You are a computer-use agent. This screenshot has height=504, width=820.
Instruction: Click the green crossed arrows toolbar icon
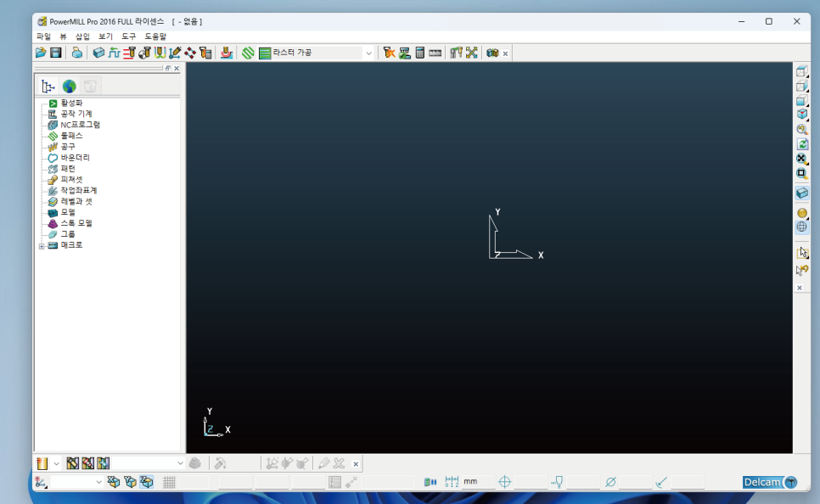tap(472, 53)
